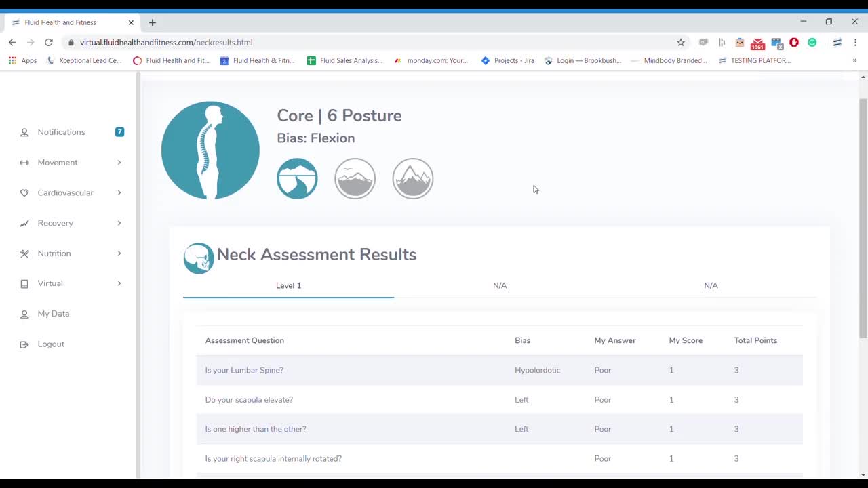The height and width of the screenshot is (488, 868).
Task: Click 'Is your right scapula internally rotated?' row
Action: click(500, 459)
